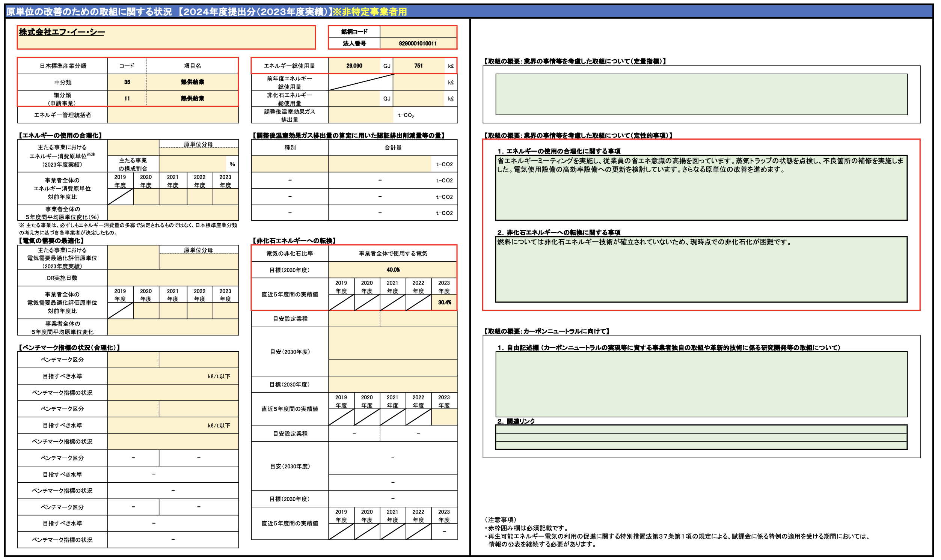941x560 pixels.
Task: Click the 中分類 code cell 35
Action: coord(127,82)
